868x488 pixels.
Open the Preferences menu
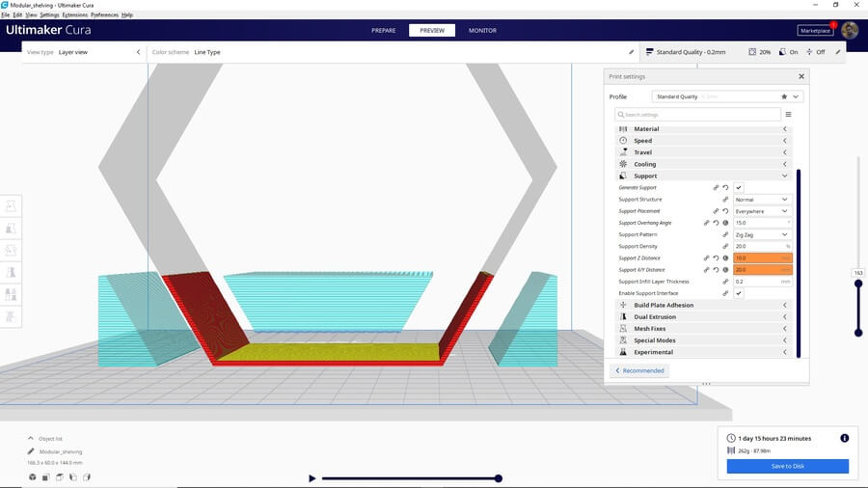pos(104,14)
